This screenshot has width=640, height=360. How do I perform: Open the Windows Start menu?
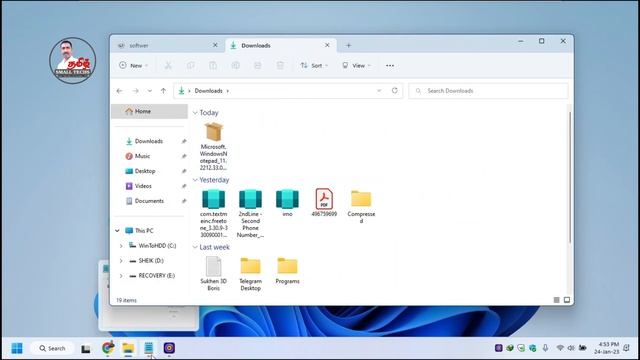pyautogui.click(x=17, y=348)
